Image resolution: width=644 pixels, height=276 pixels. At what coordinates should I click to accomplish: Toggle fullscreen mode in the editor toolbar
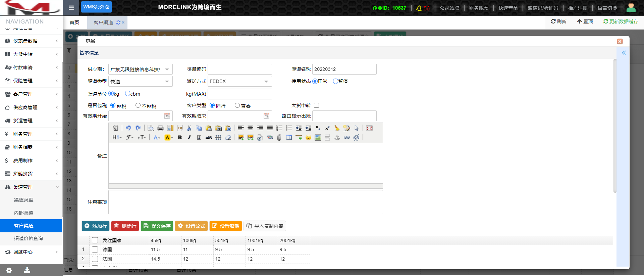(x=369, y=128)
